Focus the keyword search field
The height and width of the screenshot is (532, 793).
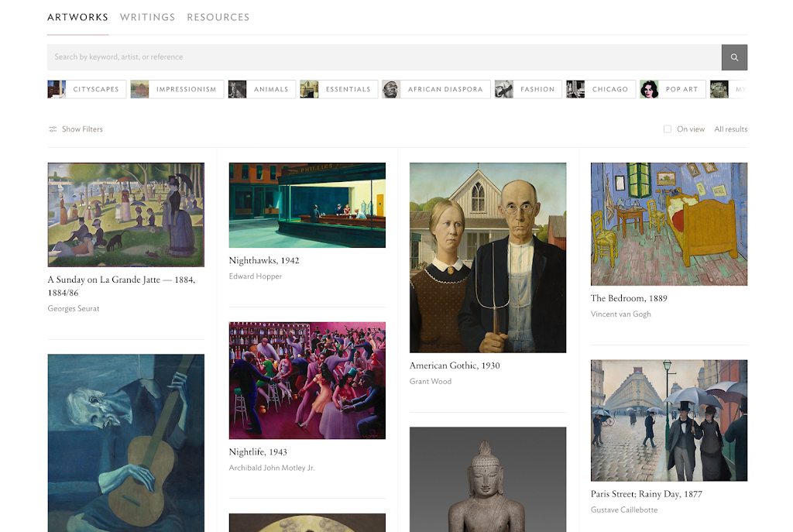click(x=384, y=57)
